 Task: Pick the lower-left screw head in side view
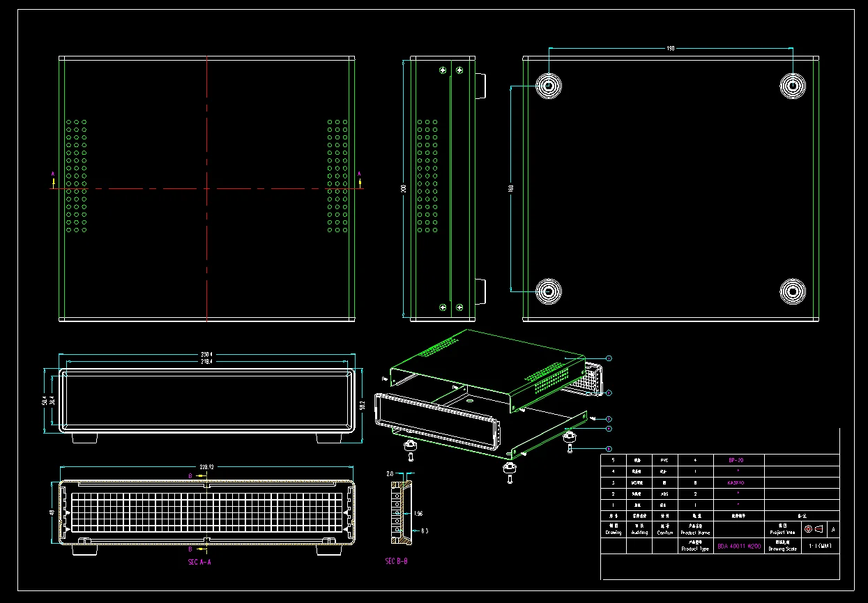point(442,307)
